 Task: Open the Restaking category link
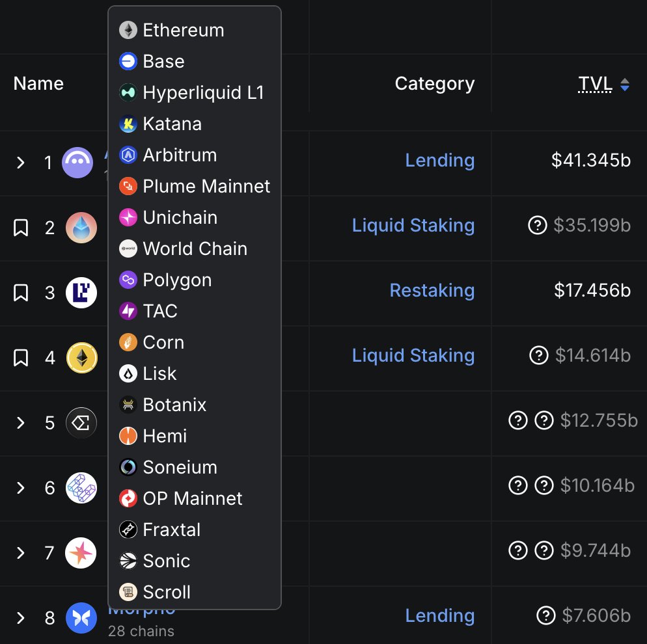(432, 290)
